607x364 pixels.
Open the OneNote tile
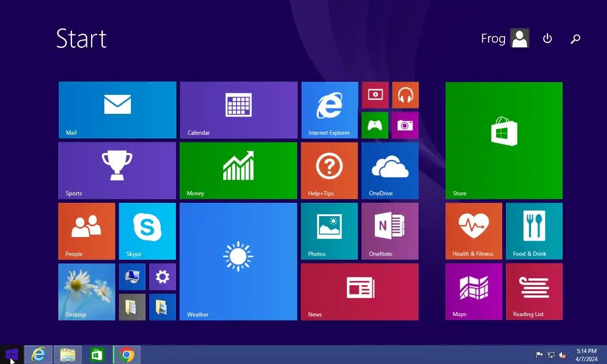(390, 231)
